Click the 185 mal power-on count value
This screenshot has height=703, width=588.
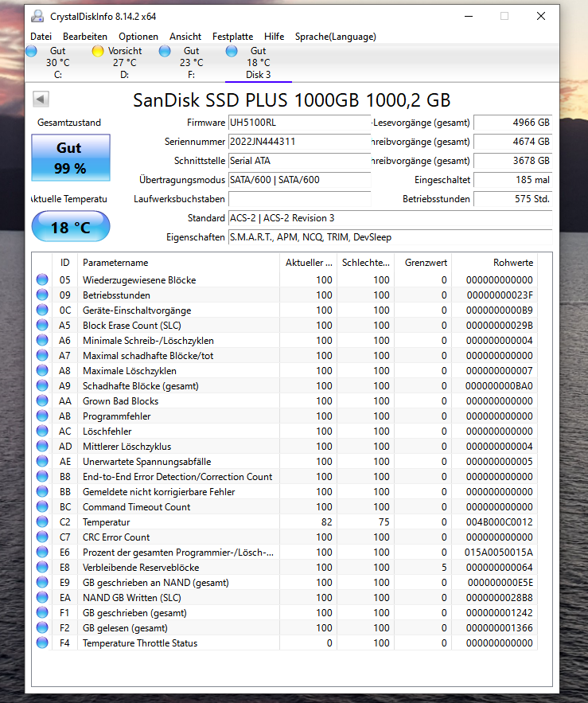[x=512, y=180]
